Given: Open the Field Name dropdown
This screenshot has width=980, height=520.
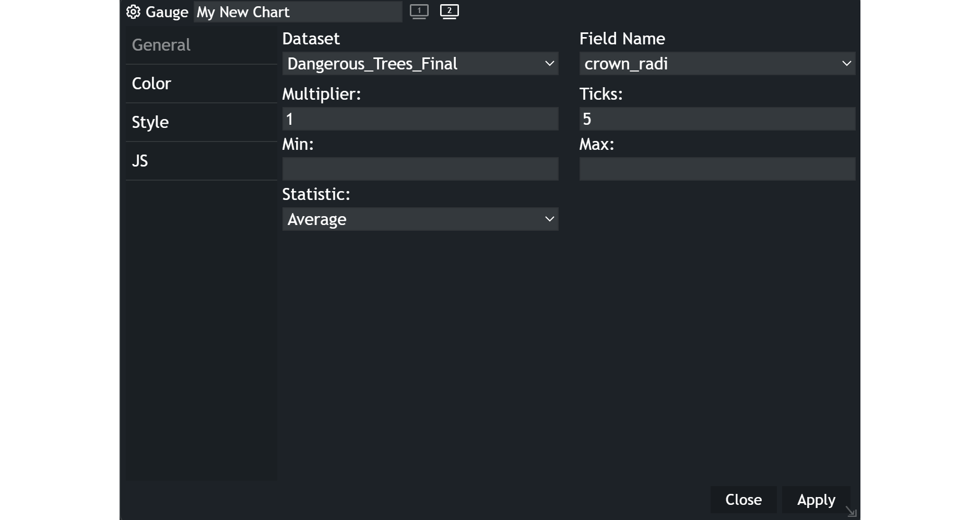Looking at the screenshot, I should tap(717, 64).
